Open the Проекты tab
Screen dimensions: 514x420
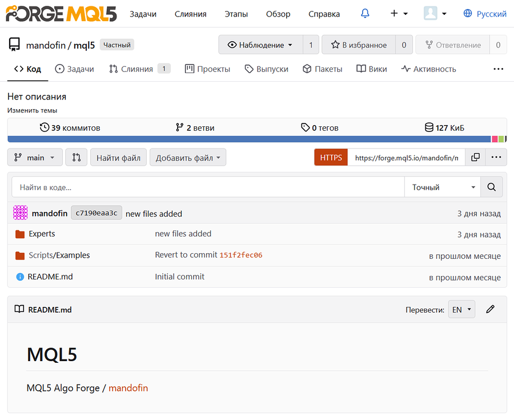[207, 69]
